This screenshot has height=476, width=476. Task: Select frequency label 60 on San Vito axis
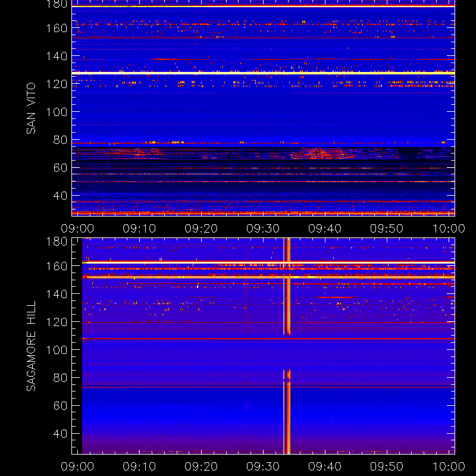(x=60, y=168)
